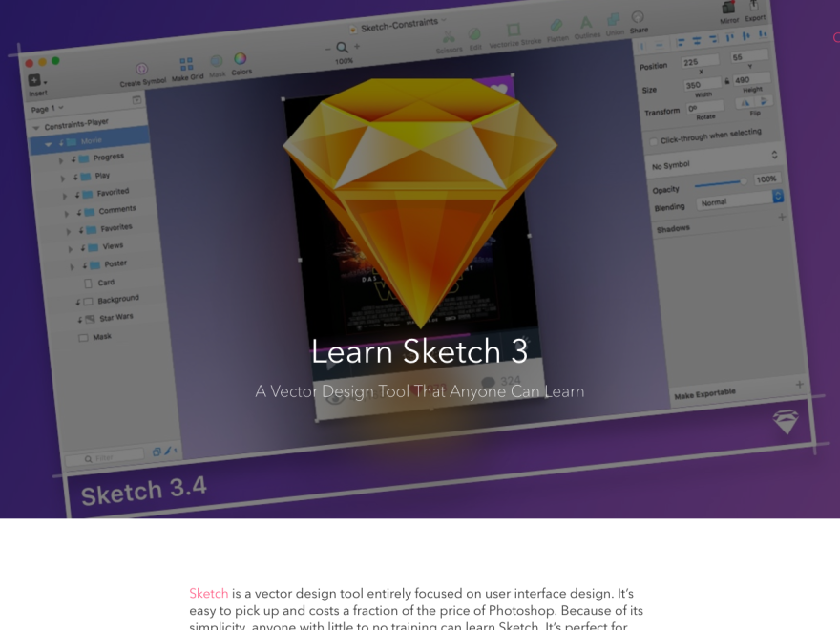The height and width of the screenshot is (630, 840).
Task: Click the Width input field
Action: 702,84
